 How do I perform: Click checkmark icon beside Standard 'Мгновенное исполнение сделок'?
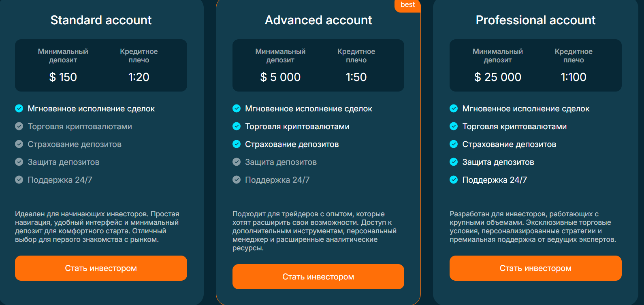(x=19, y=108)
